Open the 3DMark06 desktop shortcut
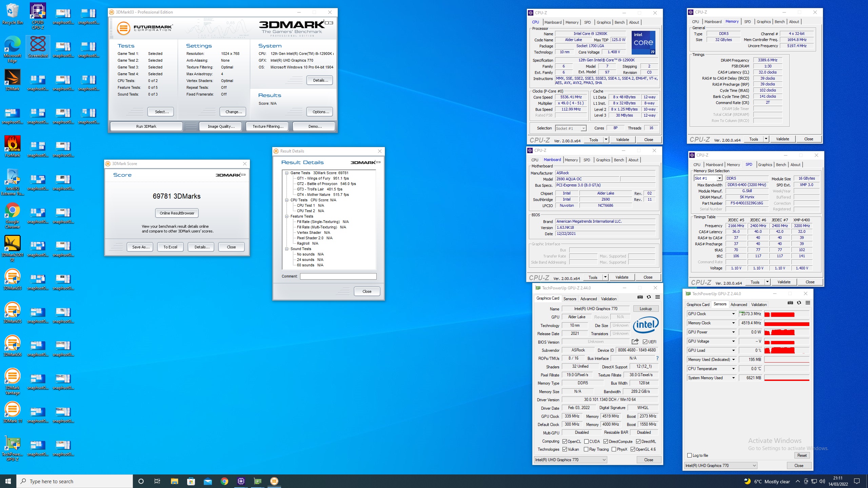This screenshot has height=488, width=868. click(x=12, y=346)
